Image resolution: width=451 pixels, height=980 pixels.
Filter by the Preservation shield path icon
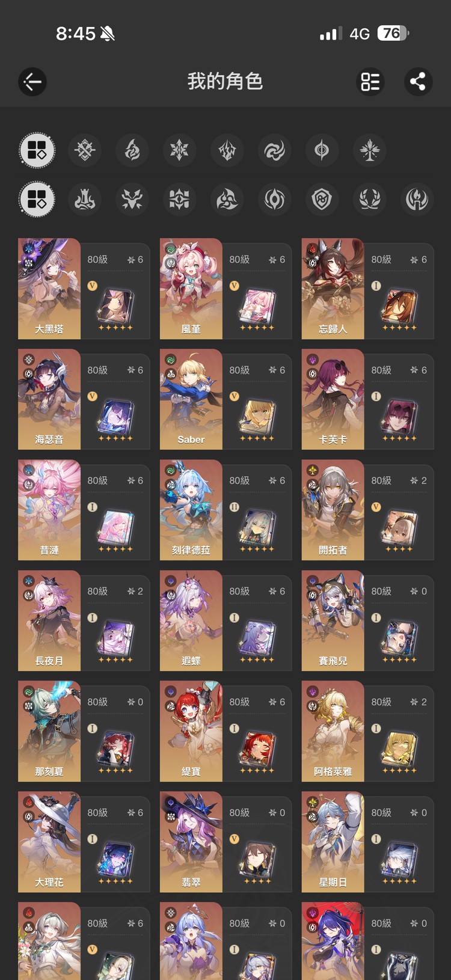tap(322, 199)
